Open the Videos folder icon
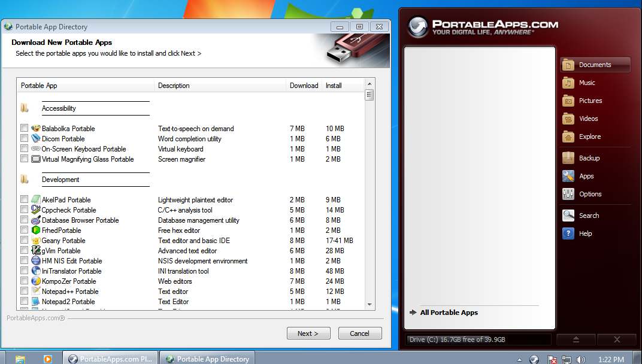642x364 pixels. click(568, 119)
